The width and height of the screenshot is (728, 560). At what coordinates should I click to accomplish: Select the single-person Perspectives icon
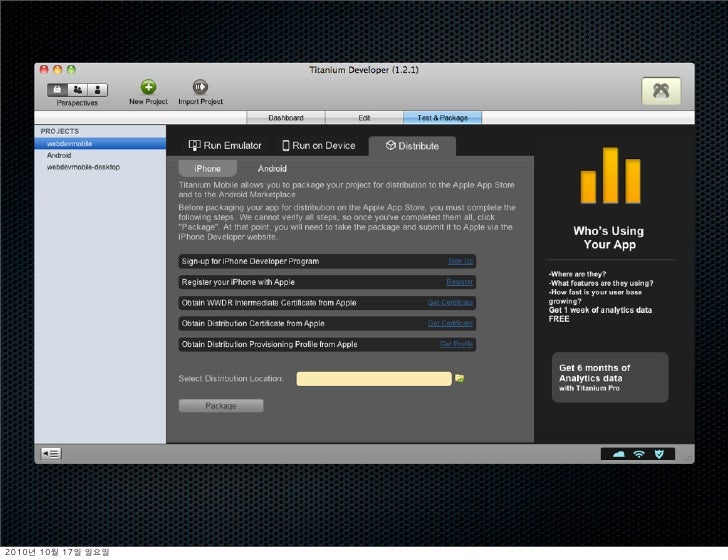coord(98,90)
